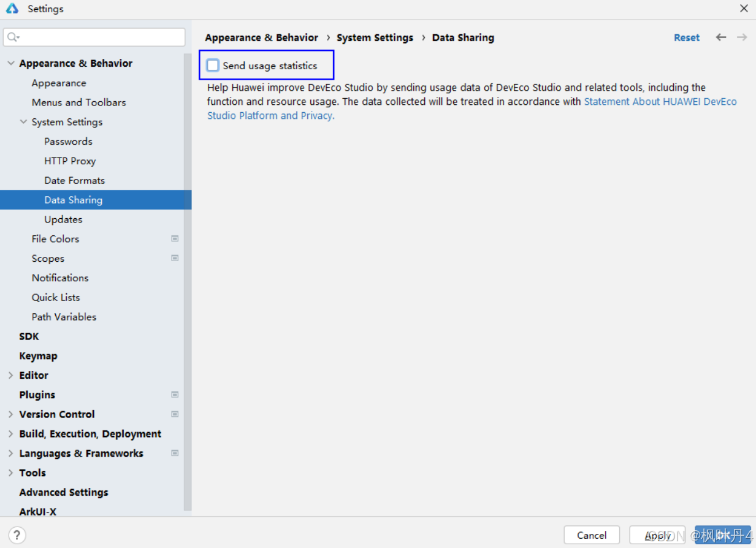Open the Scopes settings page

[x=48, y=259]
